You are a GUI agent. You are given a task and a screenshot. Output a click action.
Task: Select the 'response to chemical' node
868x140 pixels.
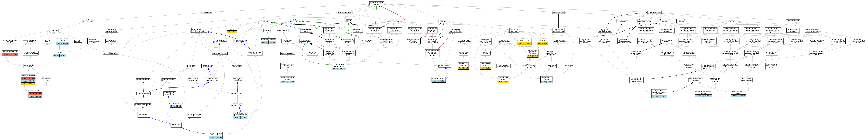(514, 30)
